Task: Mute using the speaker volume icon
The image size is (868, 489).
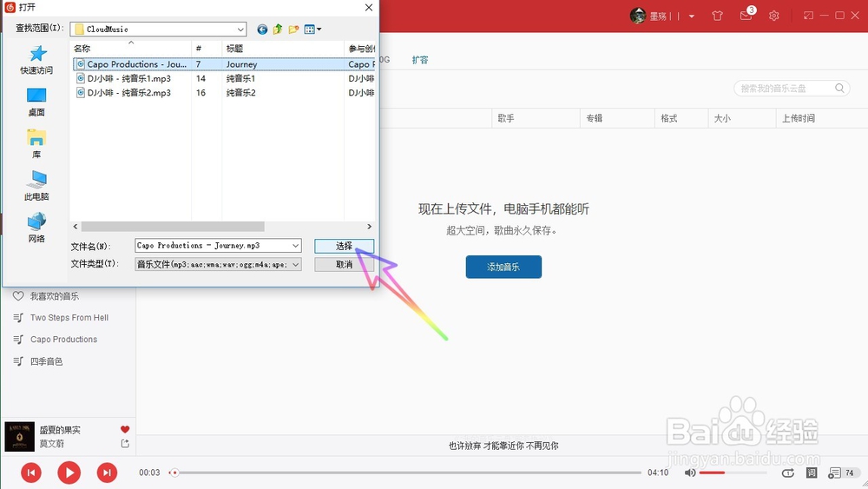Action: (690, 472)
